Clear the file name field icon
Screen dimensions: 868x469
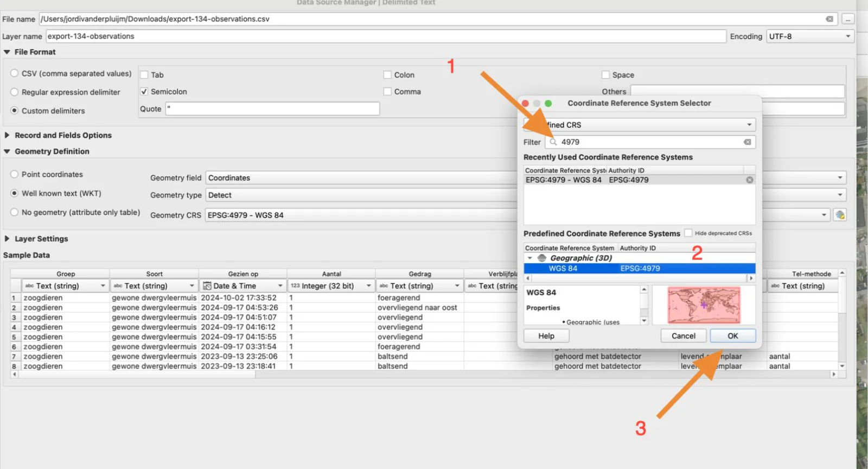click(x=829, y=19)
